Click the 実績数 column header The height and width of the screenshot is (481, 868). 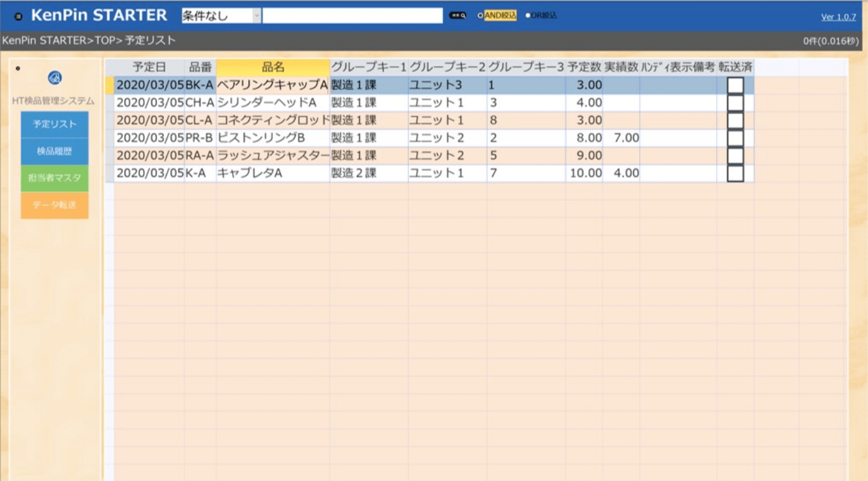tap(621, 67)
